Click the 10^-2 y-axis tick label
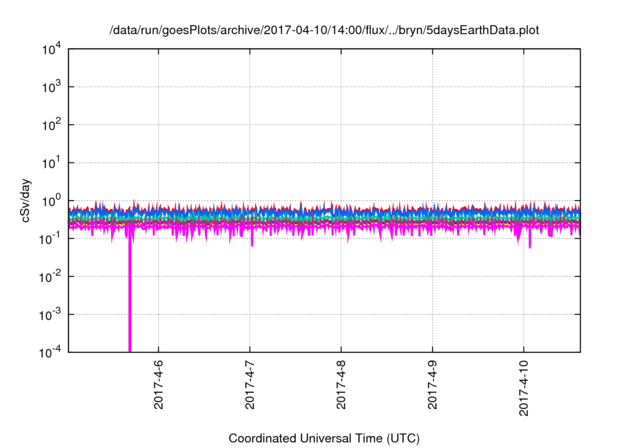Screen dimensions: 640x448 (50, 277)
